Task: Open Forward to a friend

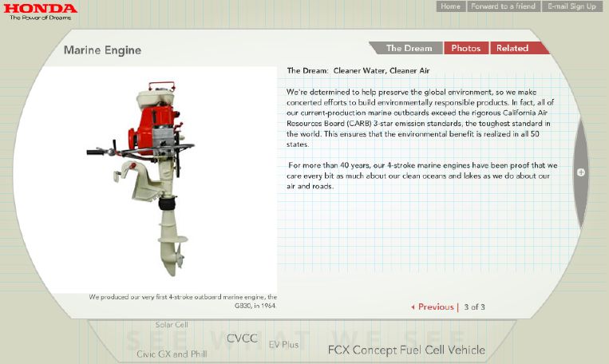Action: pos(504,6)
